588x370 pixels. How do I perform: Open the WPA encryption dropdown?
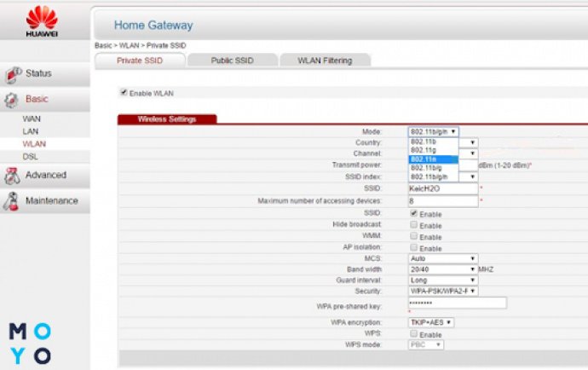pos(431,322)
